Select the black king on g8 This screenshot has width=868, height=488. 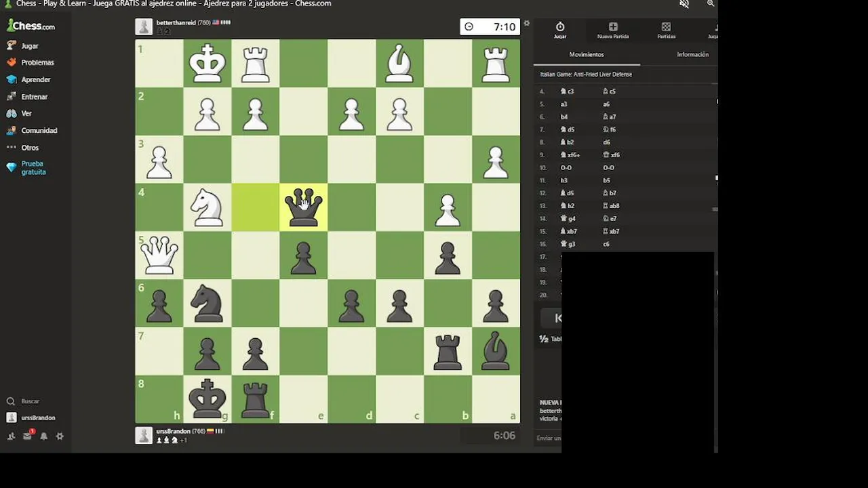coord(208,399)
